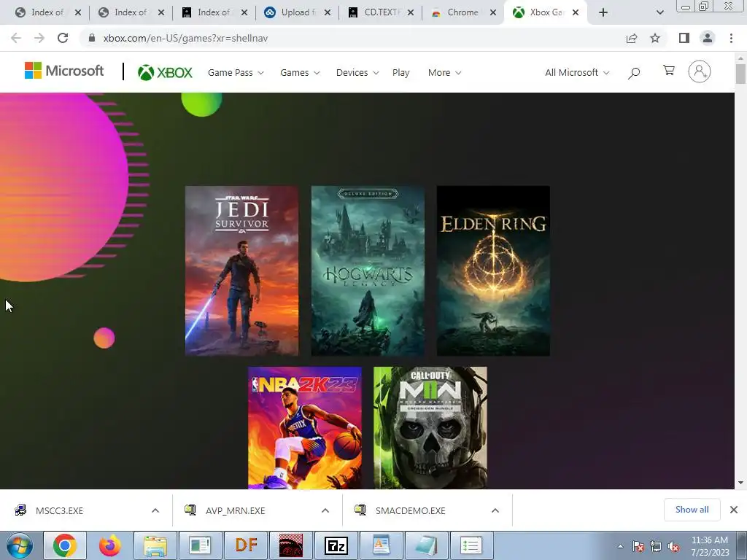The height and width of the screenshot is (560, 747).
Task: Click the browser forward arrow
Action: [39, 38]
